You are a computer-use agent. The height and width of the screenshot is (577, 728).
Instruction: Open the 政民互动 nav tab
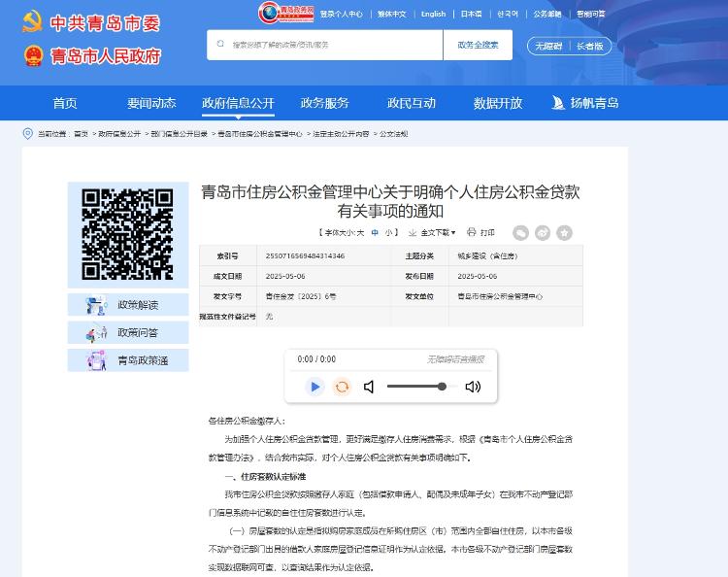pos(412,103)
